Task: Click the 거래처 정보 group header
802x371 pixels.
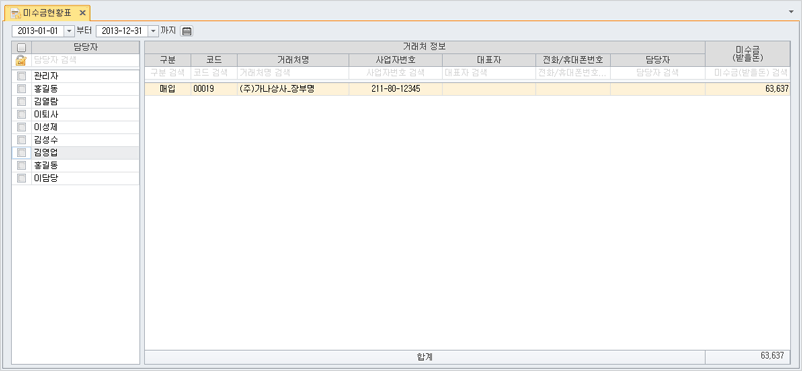Action: pos(425,47)
